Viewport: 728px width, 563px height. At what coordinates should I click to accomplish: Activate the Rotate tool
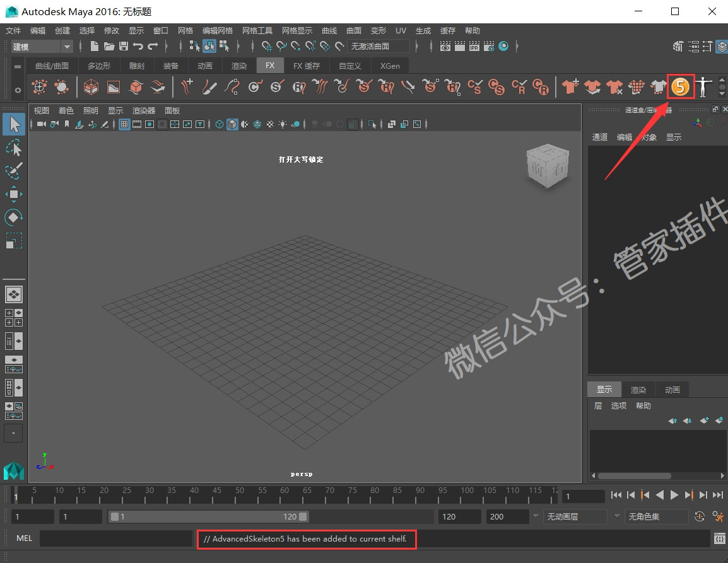[14, 218]
